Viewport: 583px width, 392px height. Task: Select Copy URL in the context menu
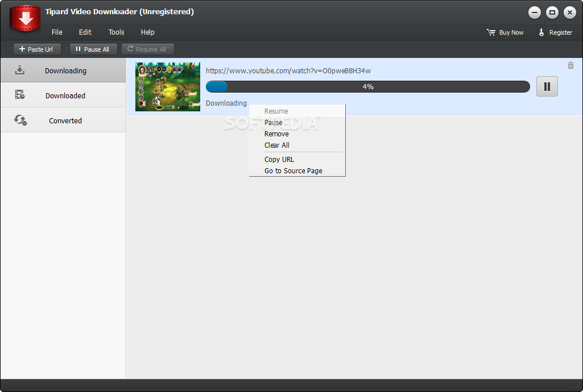click(297, 160)
